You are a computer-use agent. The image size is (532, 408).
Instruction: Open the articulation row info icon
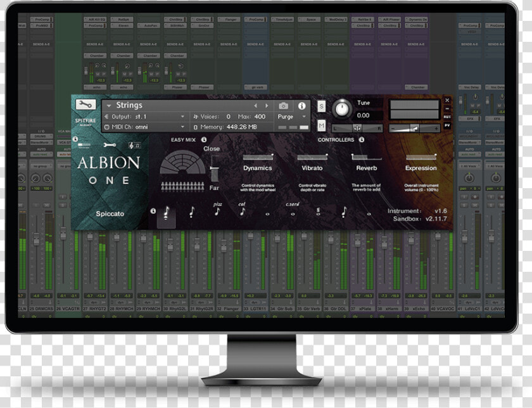(x=153, y=211)
